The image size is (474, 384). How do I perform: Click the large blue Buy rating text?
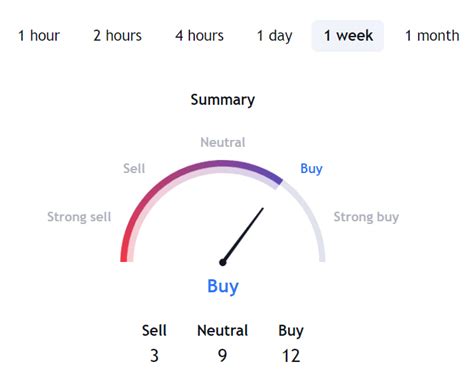point(223,286)
